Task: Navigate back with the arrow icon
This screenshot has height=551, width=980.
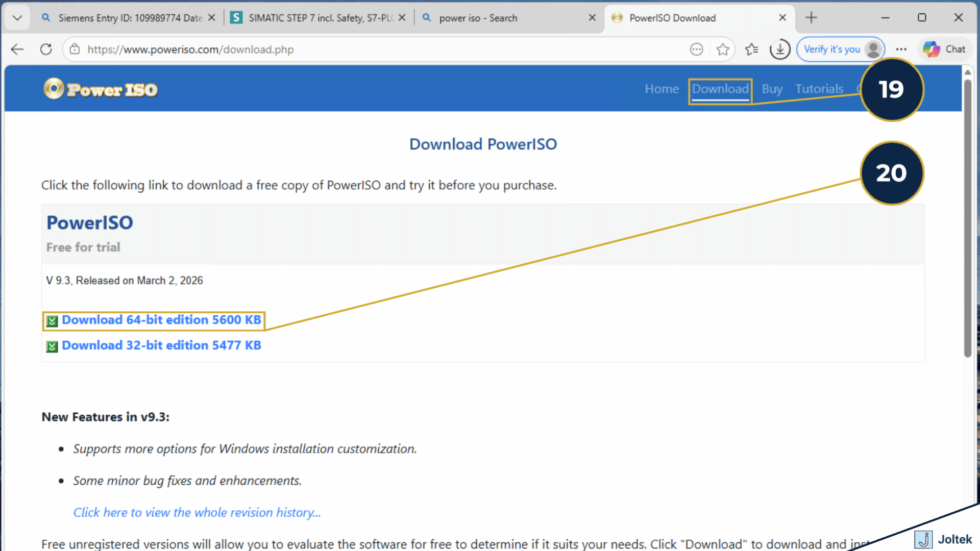Action: (17, 49)
